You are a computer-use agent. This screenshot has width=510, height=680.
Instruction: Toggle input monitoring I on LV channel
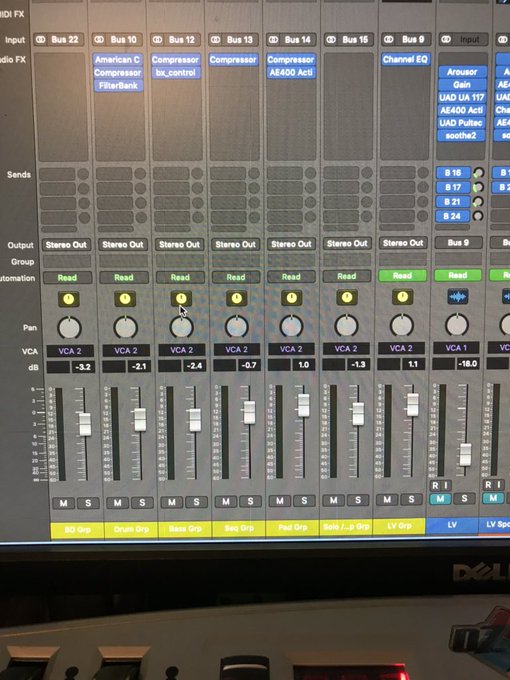446,485
